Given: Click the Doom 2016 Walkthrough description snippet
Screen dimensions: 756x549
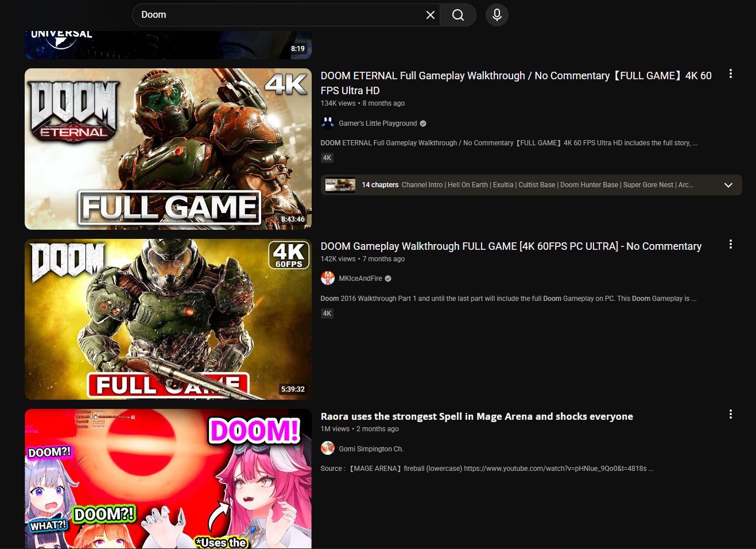Looking at the screenshot, I should point(509,299).
